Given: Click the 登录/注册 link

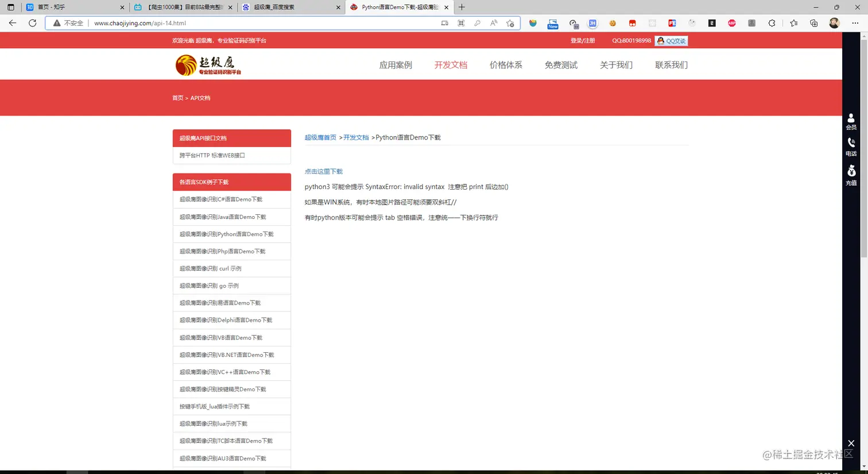Looking at the screenshot, I should click(583, 41).
